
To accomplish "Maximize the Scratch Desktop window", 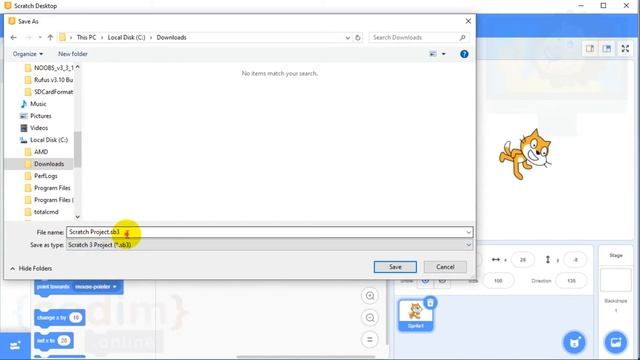I will click(603, 6).
